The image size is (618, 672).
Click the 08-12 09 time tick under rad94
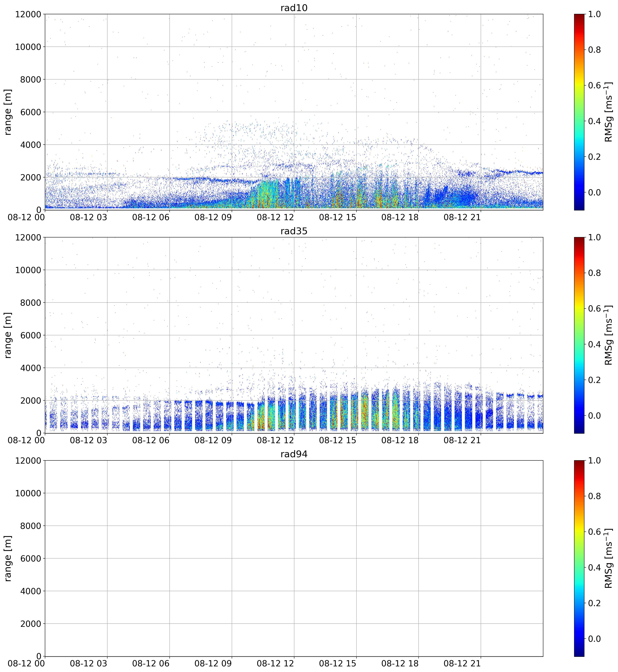point(213,664)
